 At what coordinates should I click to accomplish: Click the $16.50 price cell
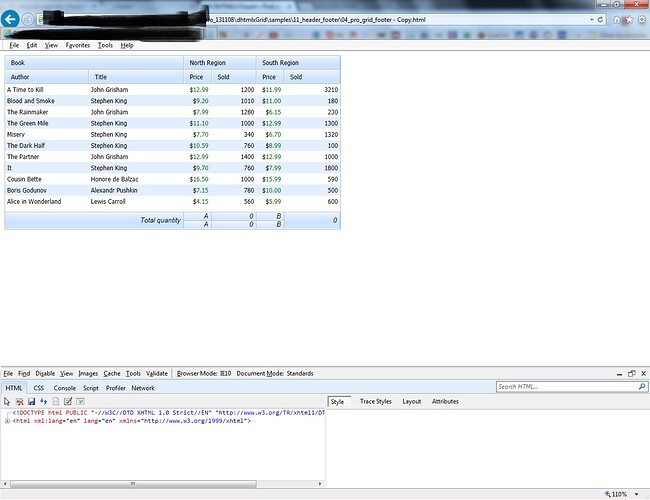197,179
